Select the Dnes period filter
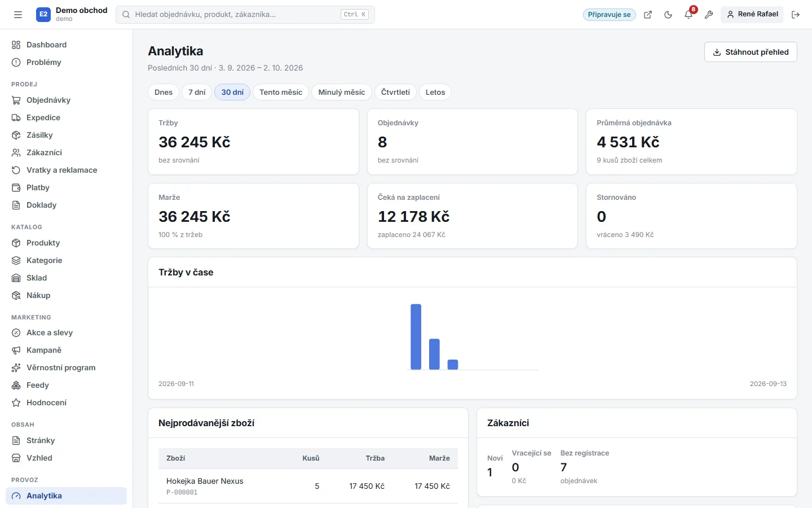Viewport: 812px width, 508px height. click(164, 92)
